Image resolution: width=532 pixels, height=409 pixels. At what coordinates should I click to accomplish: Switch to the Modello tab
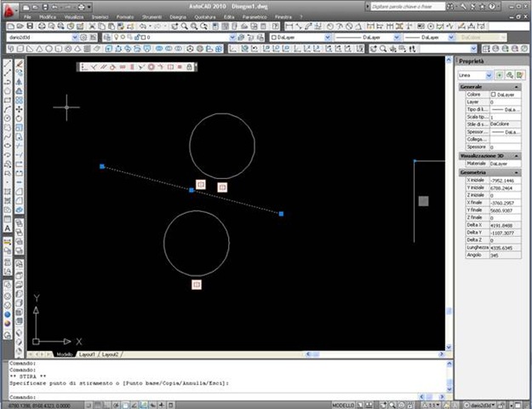pos(65,354)
